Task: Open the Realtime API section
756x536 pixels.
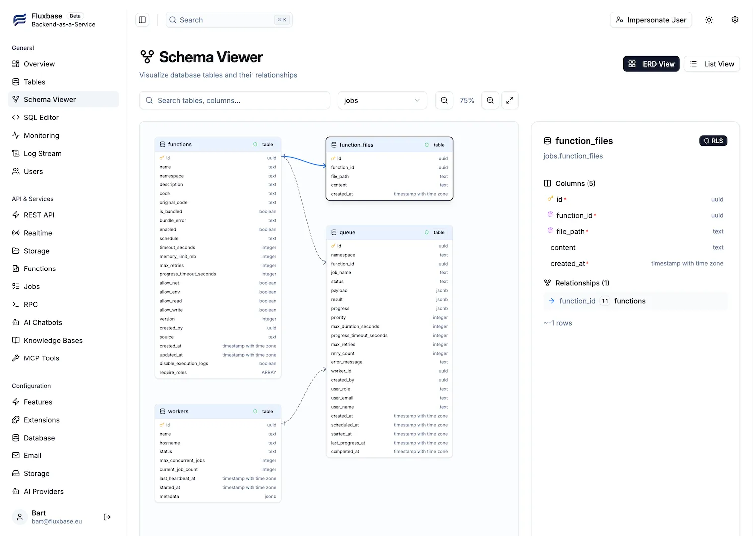Action: pyautogui.click(x=38, y=233)
